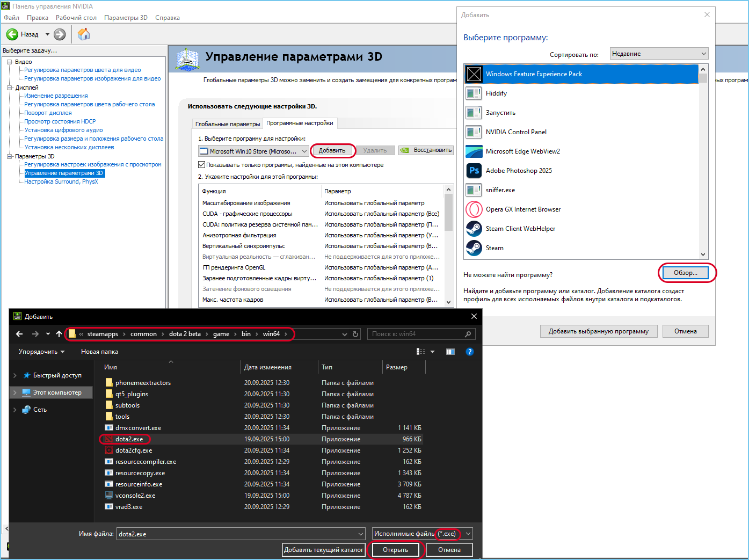Click the forward arrow in file dialog
The width and height of the screenshot is (749, 560).
click(35, 334)
